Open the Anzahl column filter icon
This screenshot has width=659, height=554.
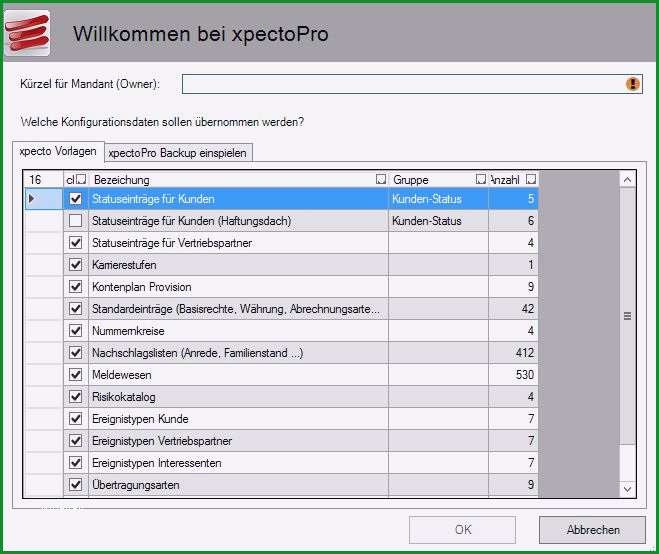pos(531,179)
